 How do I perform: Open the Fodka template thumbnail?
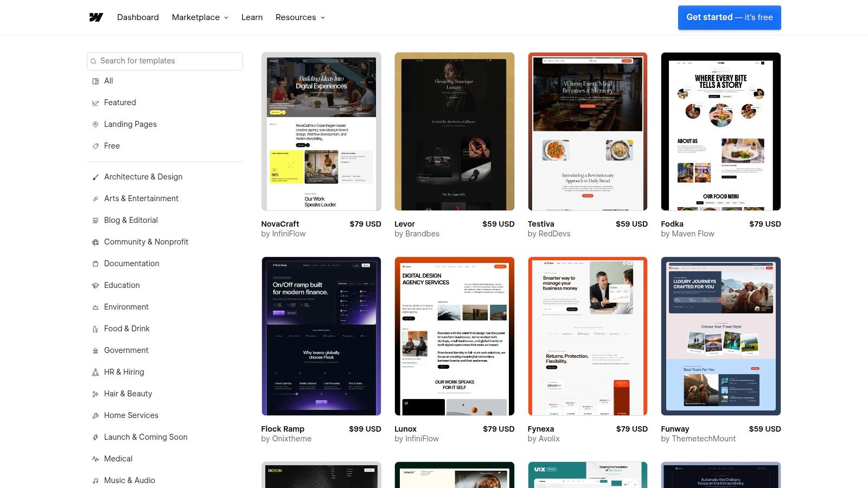point(721,131)
